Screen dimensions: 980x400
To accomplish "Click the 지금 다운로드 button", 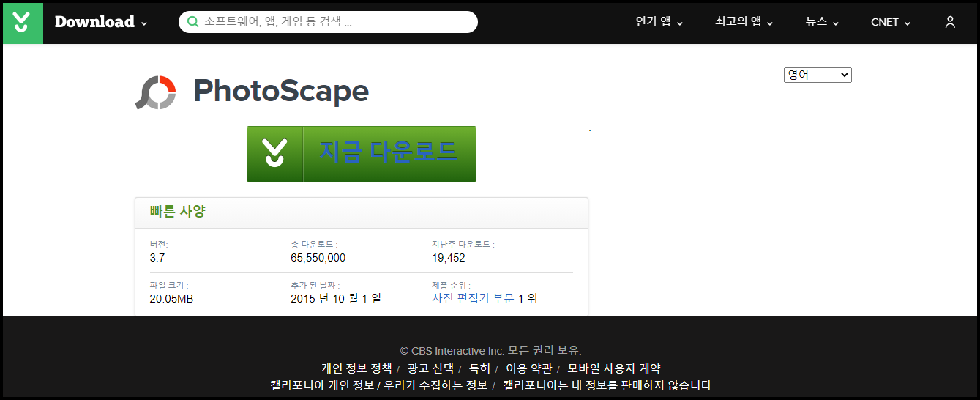I will point(362,154).
